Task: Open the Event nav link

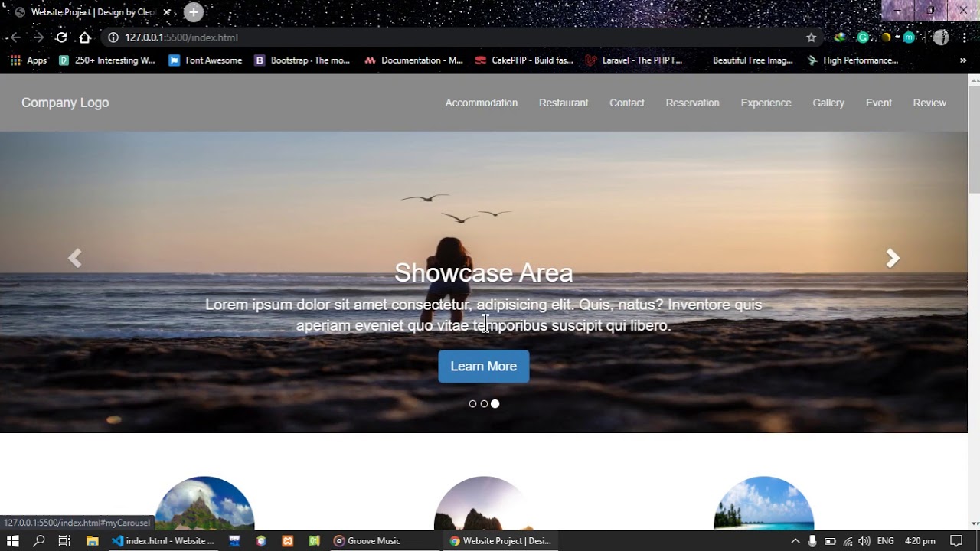Action: click(x=879, y=103)
